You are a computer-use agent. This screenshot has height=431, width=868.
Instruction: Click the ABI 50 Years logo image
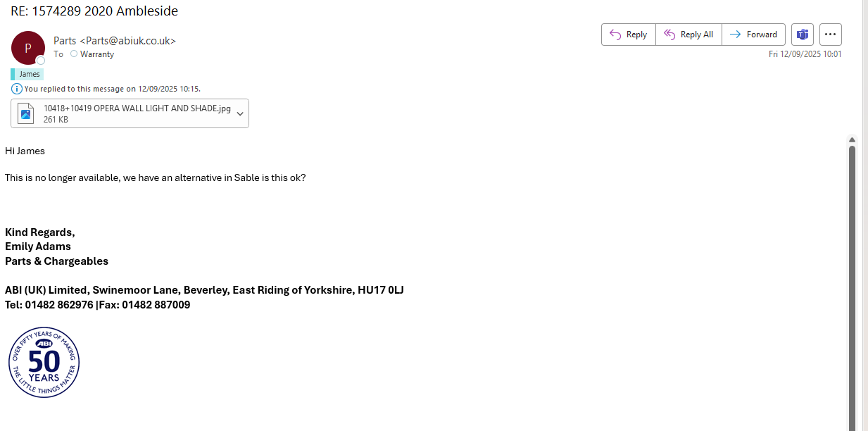click(44, 362)
